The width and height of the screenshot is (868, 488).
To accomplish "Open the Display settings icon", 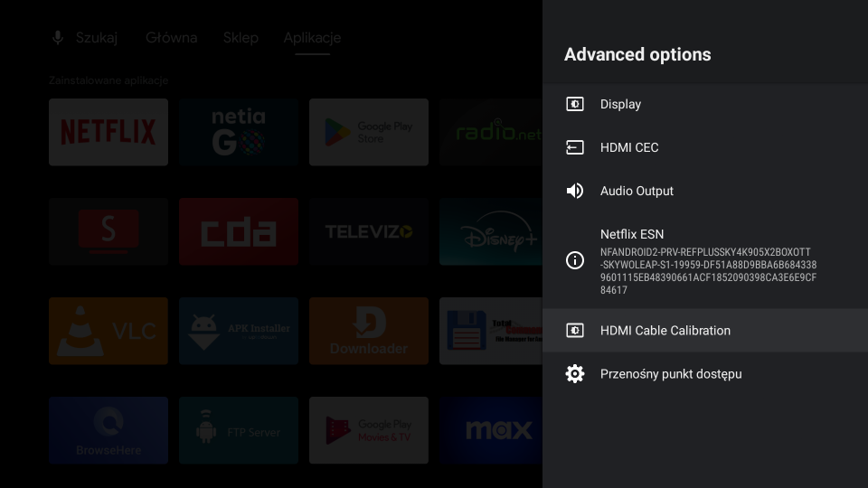I will pos(575,104).
